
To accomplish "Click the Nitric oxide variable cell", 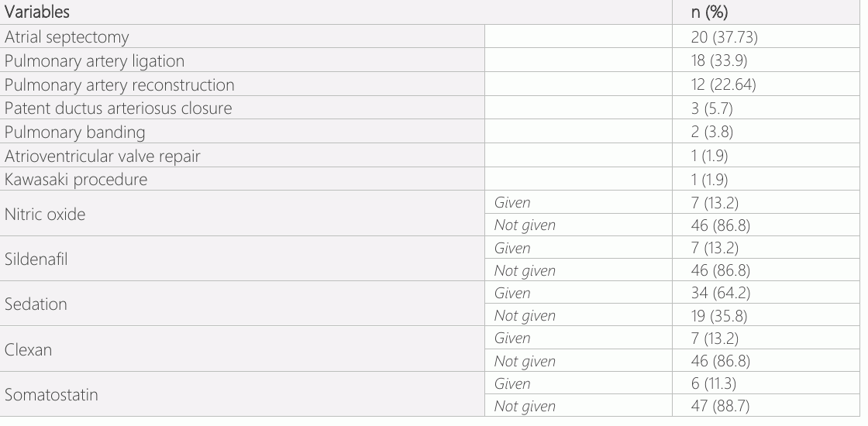I will [x=242, y=214].
